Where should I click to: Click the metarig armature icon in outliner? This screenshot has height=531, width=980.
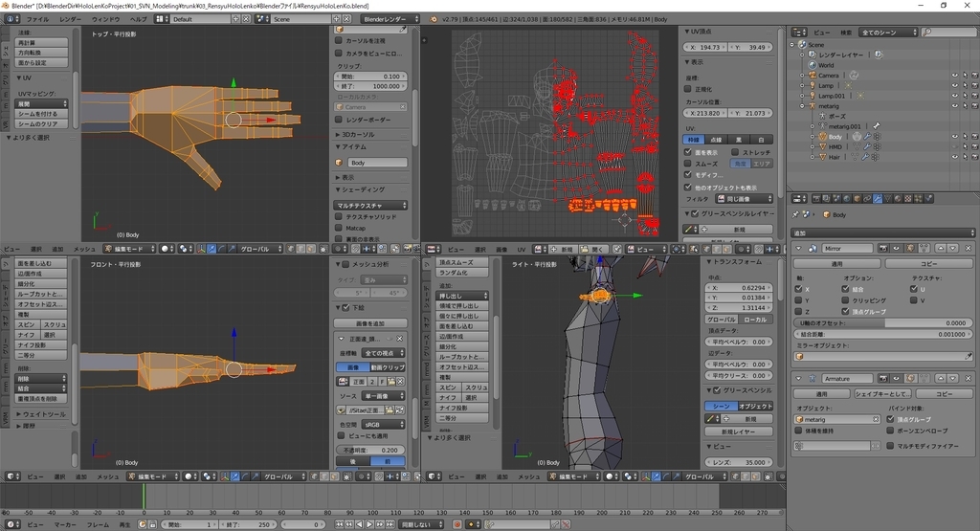click(x=813, y=106)
